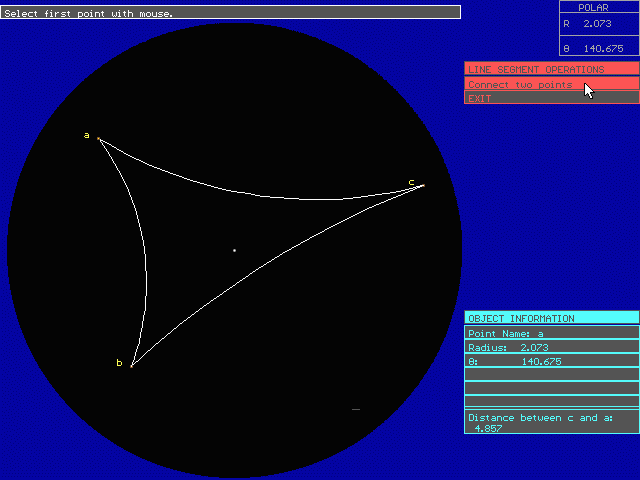Click the center point of the disk
The image size is (640, 480).
[234, 250]
